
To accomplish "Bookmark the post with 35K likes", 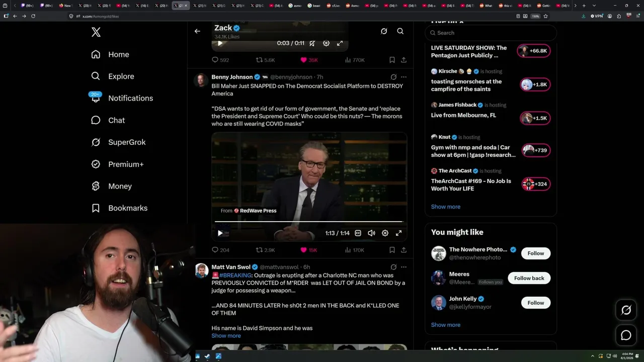I will 392,60.
